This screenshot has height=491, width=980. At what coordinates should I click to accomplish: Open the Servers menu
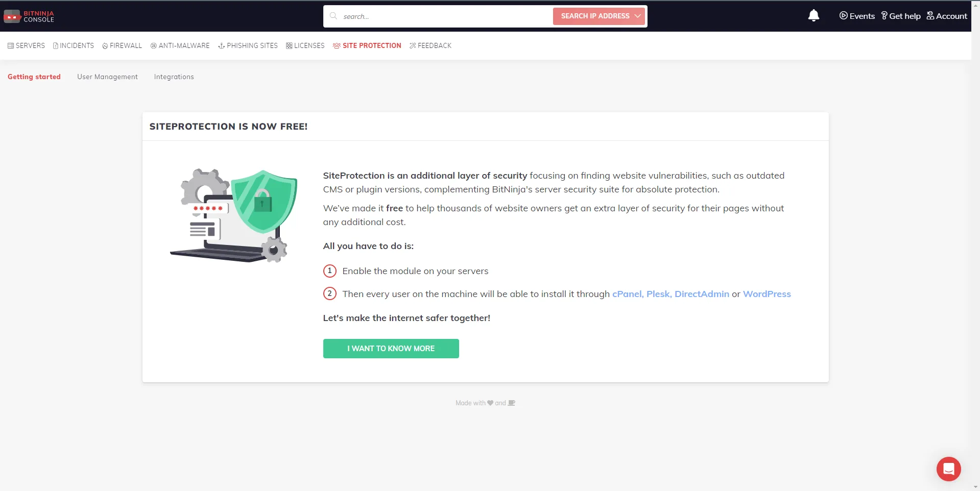tap(26, 45)
